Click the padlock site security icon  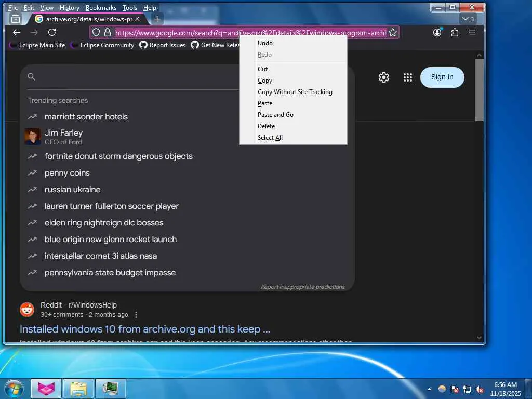pyautogui.click(x=108, y=32)
